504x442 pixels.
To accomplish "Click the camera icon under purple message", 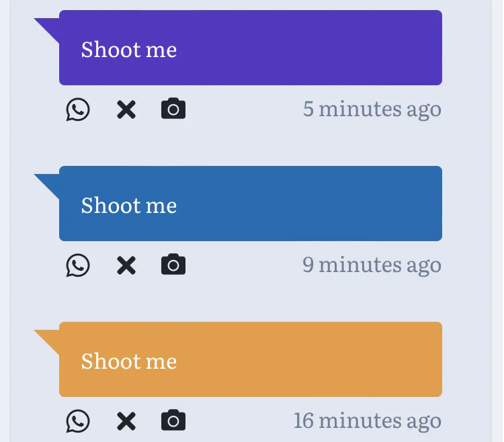I will tap(173, 109).
